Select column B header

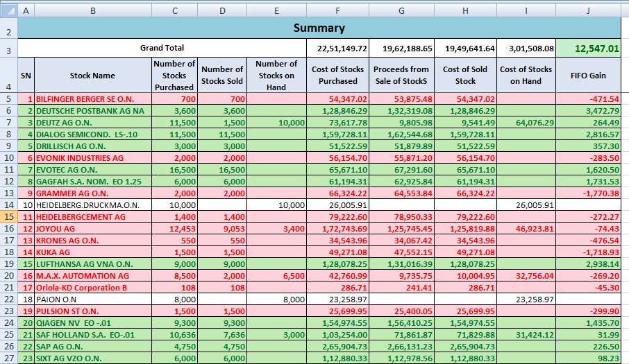click(92, 11)
